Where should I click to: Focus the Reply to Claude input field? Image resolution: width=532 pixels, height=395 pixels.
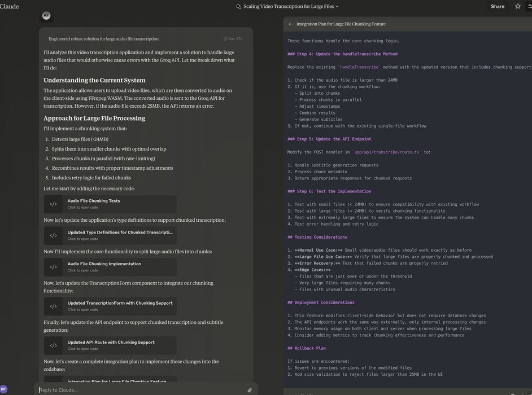pyautogui.click(x=141, y=390)
